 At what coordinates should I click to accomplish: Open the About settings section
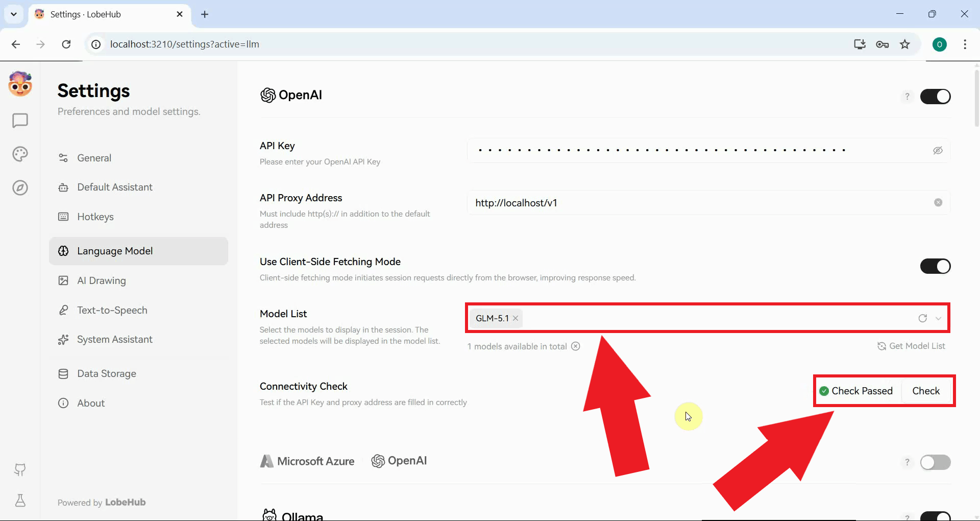coord(91,403)
